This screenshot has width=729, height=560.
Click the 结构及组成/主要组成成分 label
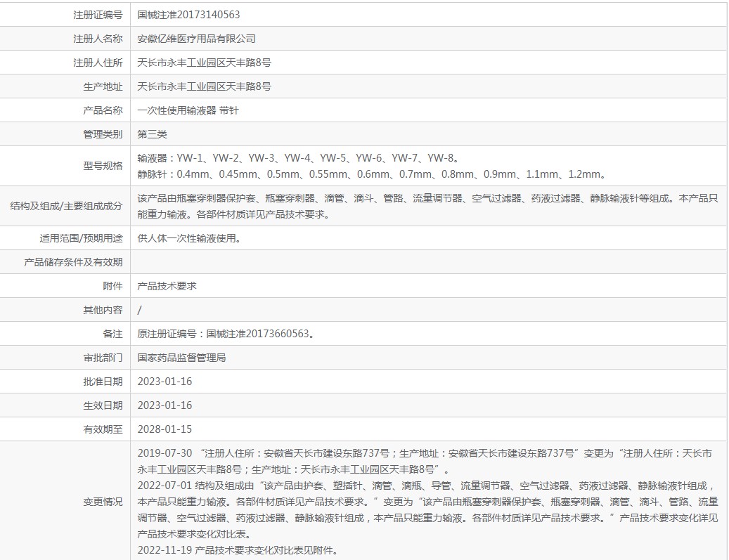click(x=67, y=206)
